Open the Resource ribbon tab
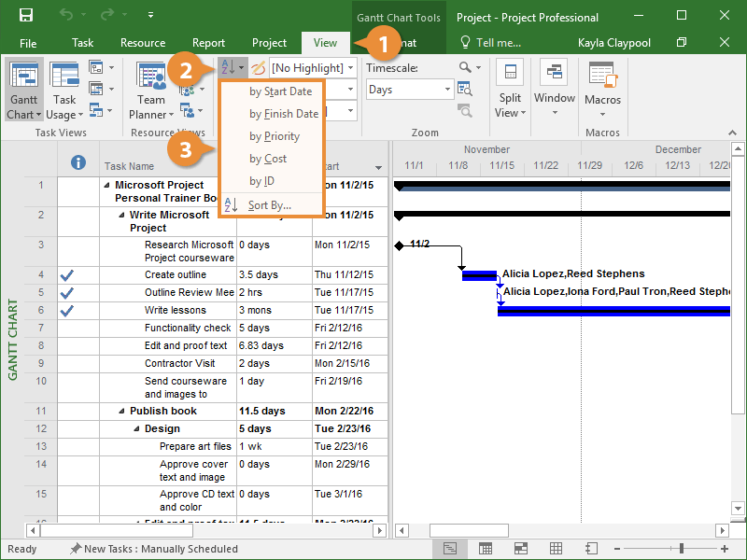This screenshot has width=747, height=560. click(x=143, y=43)
